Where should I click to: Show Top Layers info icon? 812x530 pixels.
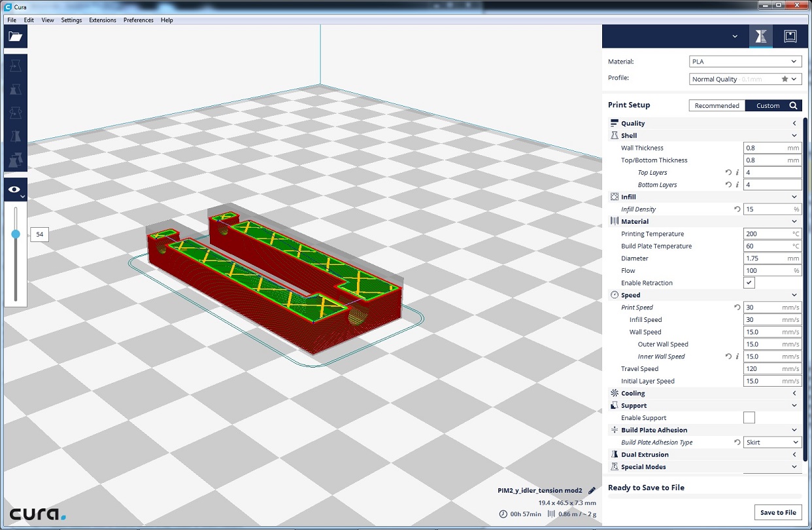pos(737,173)
